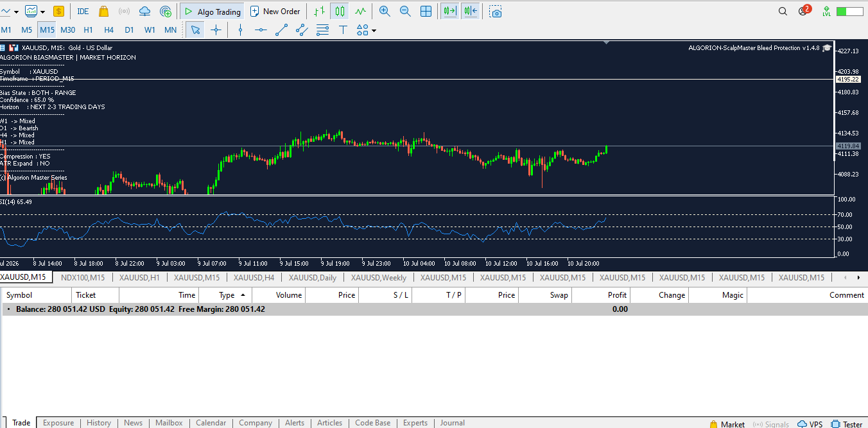The height and width of the screenshot is (428, 868).
Task: Activate the standard cursor arrow mode
Action: pos(195,30)
